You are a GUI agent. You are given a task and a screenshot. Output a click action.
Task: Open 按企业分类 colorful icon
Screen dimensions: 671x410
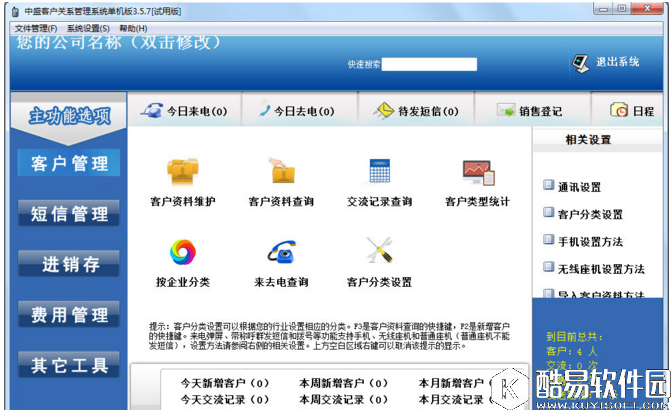pyautogui.click(x=183, y=252)
